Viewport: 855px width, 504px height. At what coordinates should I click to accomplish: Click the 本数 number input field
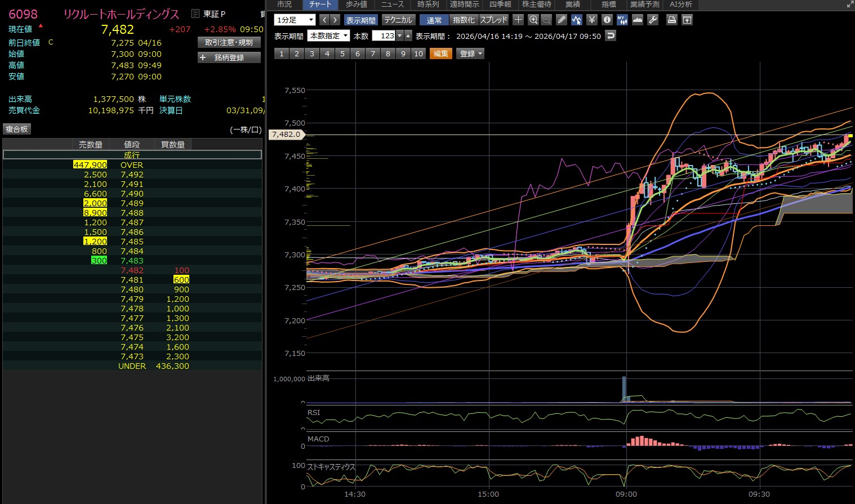tap(384, 35)
